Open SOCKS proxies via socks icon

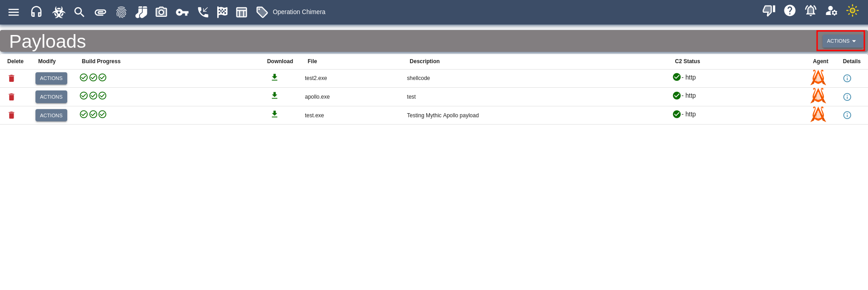click(x=141, y=12)
